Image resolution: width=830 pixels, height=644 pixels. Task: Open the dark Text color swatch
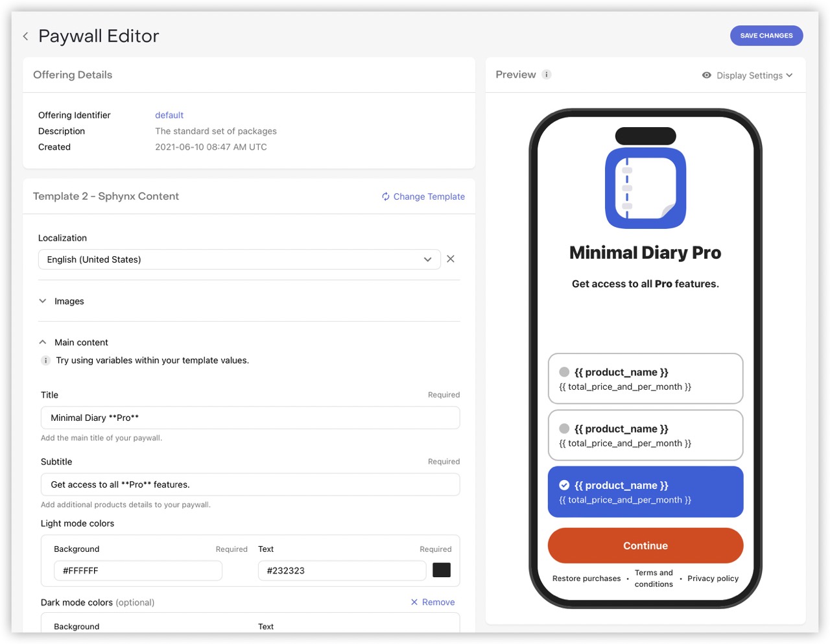coord(442,570)
